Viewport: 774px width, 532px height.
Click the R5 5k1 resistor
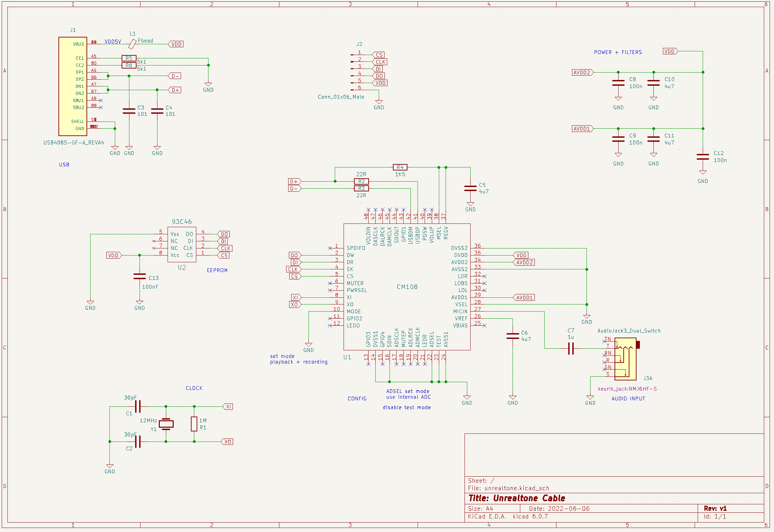click(x=129, y=58)
